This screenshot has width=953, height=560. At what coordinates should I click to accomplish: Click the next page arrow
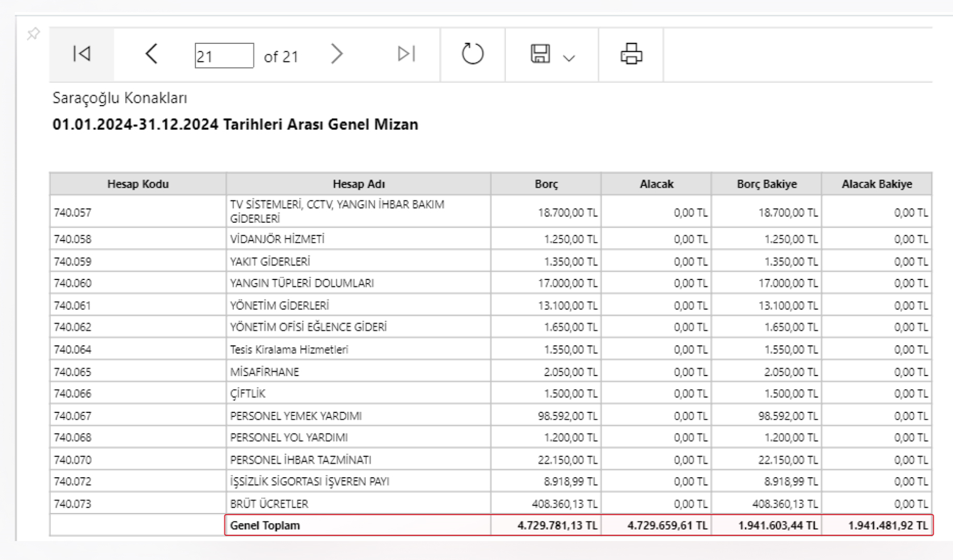[337, 54]
